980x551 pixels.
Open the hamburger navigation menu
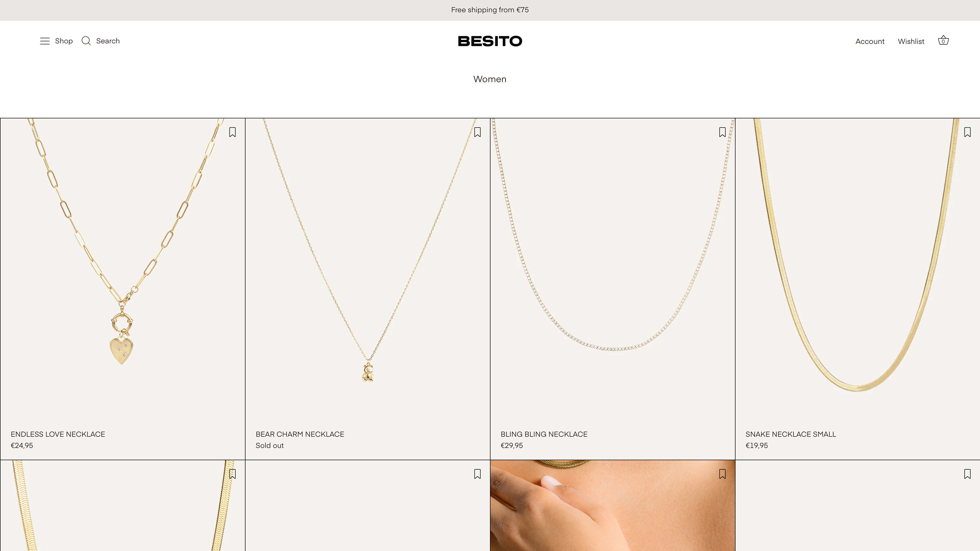pos(45,41)
